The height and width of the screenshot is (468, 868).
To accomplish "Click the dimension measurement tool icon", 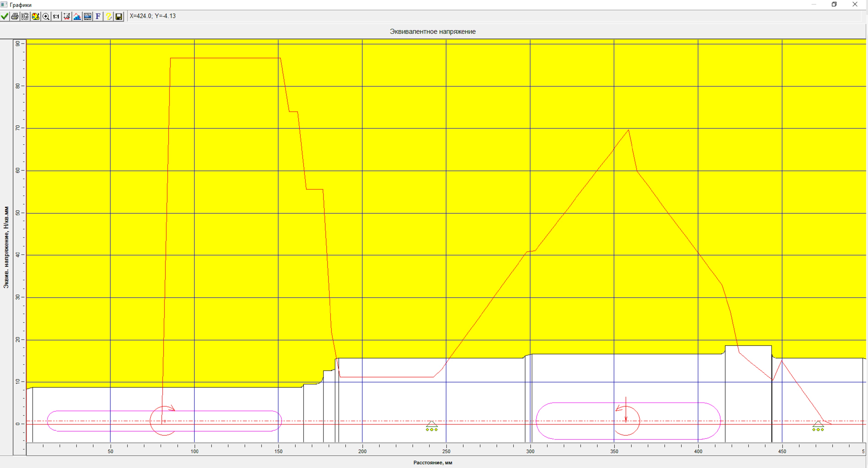I will (x=67, y=16).
